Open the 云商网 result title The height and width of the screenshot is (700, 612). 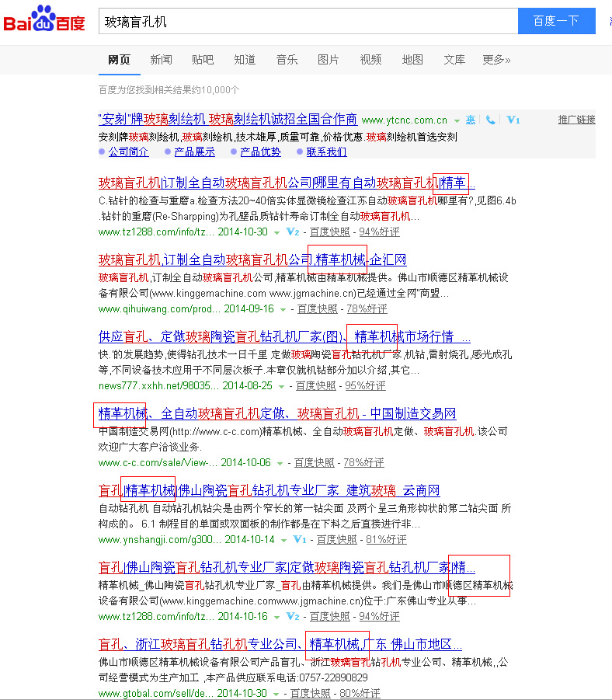269,490
